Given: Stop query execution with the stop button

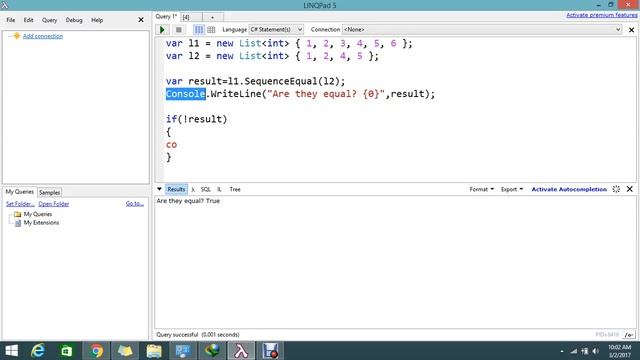Looking at the screenshot, I should [x=178, y=29].
